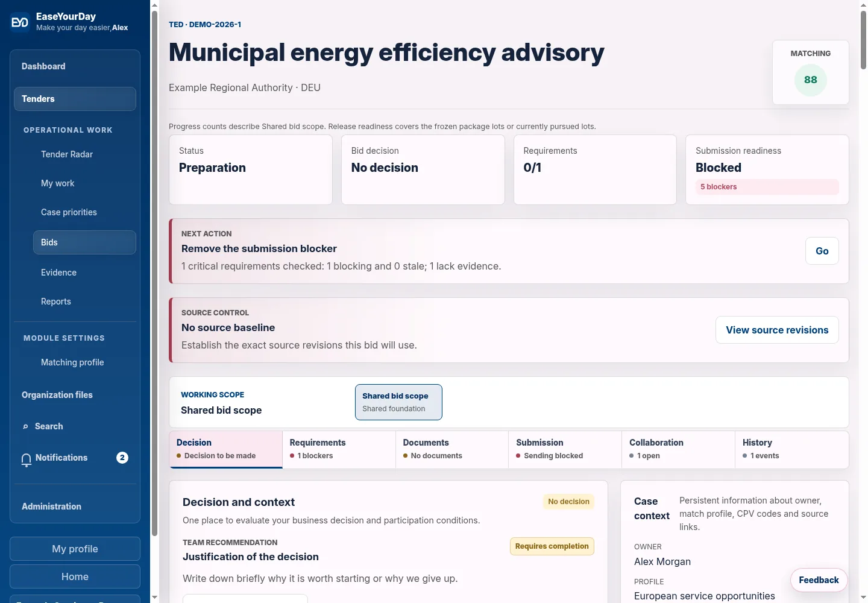Go to My work
The height and width of the screenshot is (603, 868).
[x=84, y=183]
